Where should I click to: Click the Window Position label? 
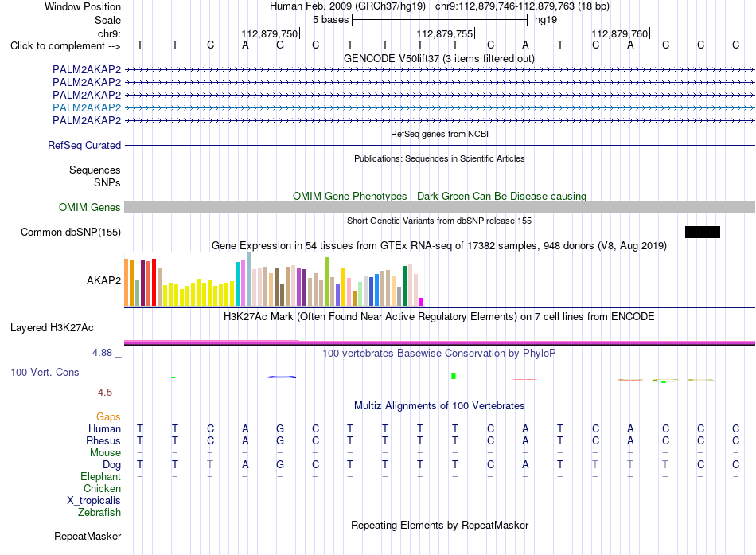tap(83, 6)
